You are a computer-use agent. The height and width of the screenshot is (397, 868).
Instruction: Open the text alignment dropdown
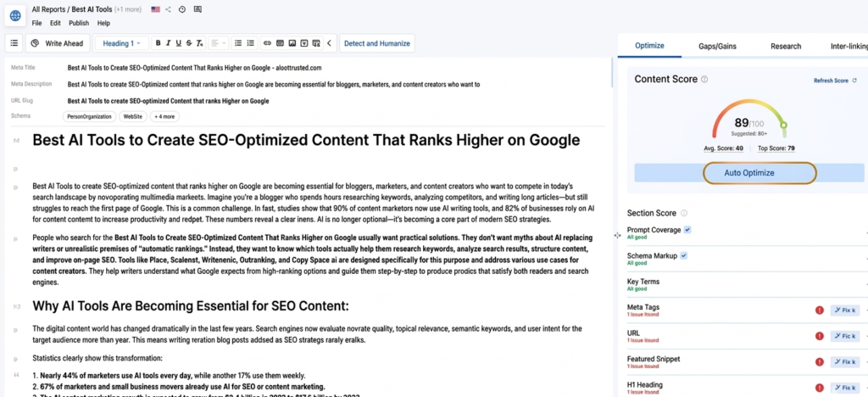(220, 43)
